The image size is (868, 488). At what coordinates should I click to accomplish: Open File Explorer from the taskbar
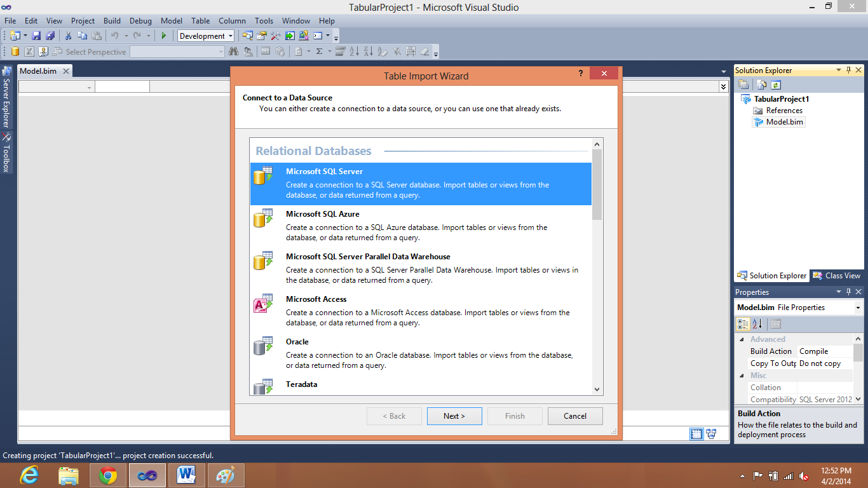pos(69,475)
